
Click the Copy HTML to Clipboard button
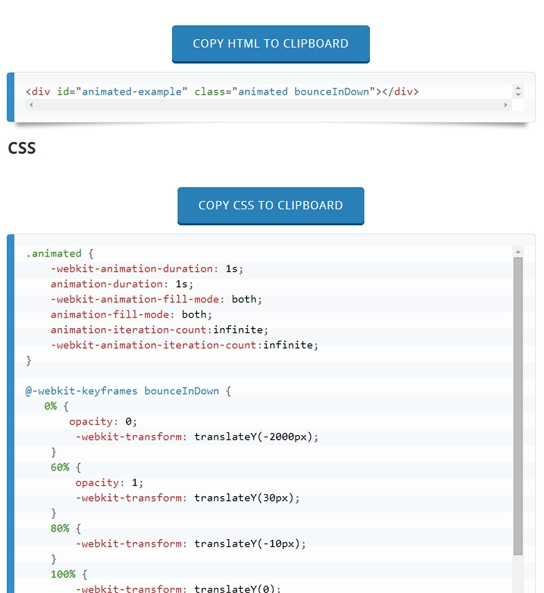pos(270,44)
